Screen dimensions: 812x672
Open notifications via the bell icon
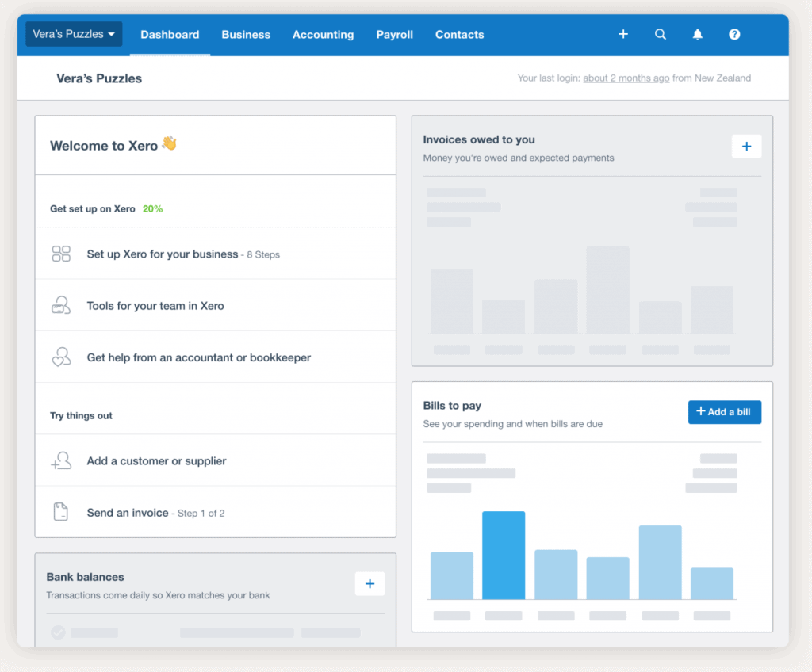697,34
